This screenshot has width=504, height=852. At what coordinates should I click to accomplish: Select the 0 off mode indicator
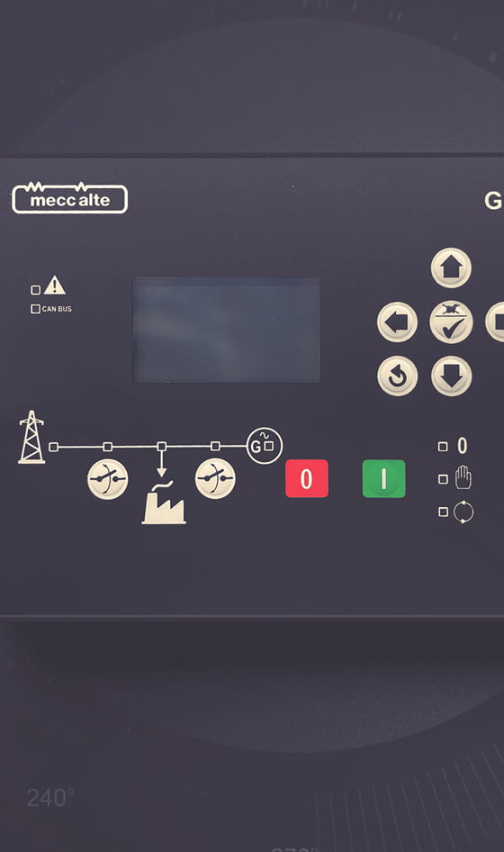click(x=443, y=447)
